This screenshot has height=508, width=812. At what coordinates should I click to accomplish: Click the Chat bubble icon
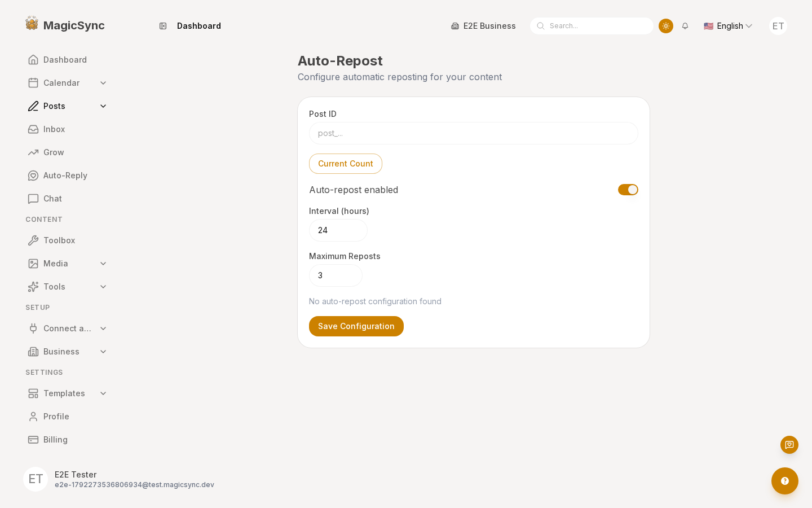click(x=33, y=199)
